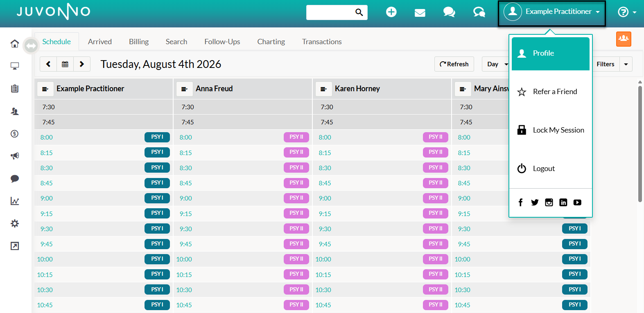Open the monitor icon in sidebar
The height and width of the screenshot is (313, 644).
tap(15, 66)
